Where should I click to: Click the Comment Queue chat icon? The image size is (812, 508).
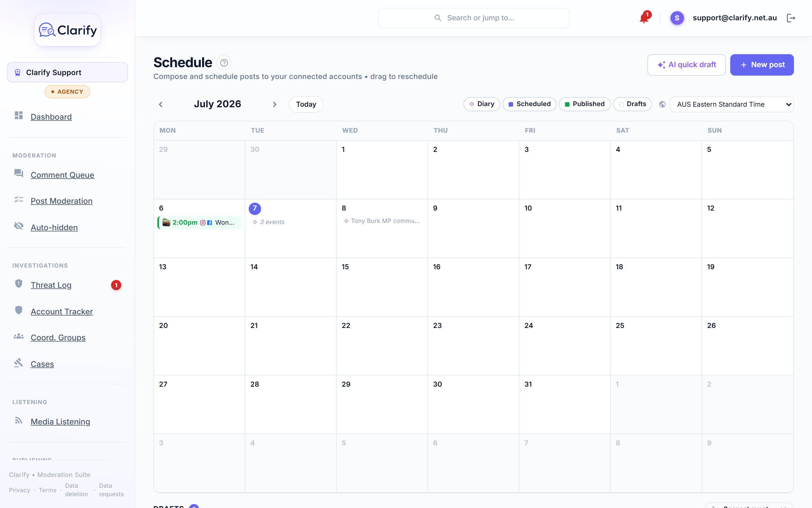pos(19,173)
